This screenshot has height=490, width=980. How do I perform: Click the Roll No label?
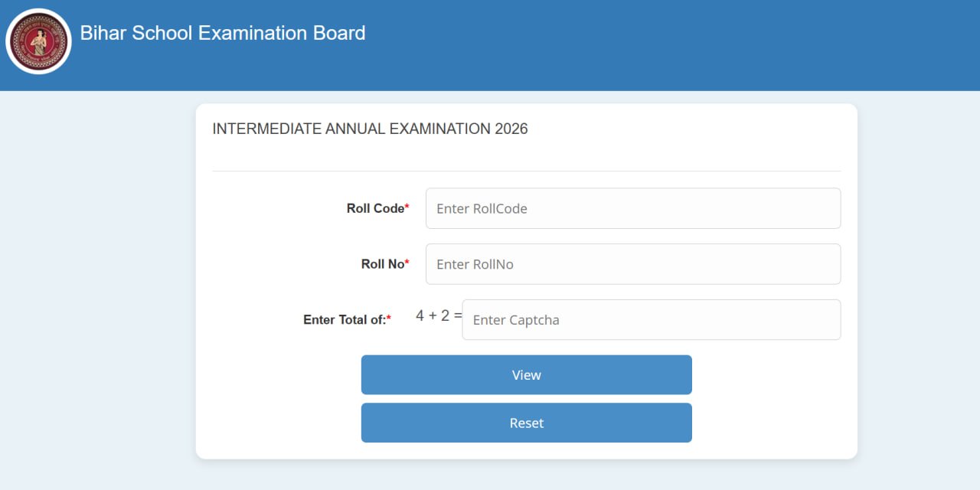(x=381, y=263)
